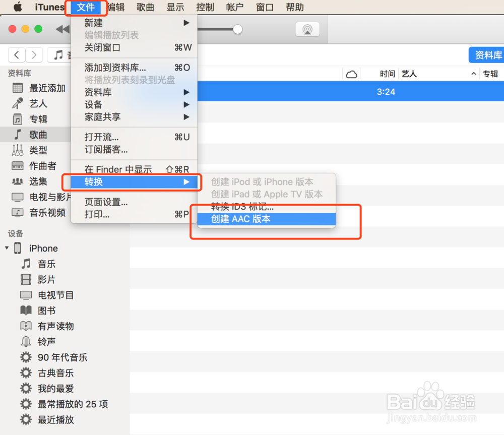This screenshot has width=504, height=435.
Task: Open the 歌曲 menu in menu bar
Action: pos(145,7)
